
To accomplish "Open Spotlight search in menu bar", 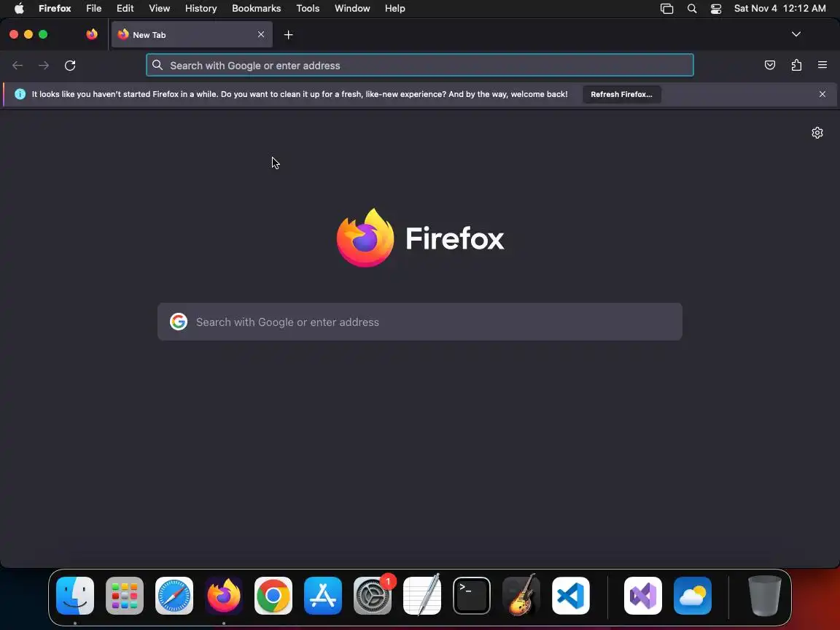I will pos(691,9).
